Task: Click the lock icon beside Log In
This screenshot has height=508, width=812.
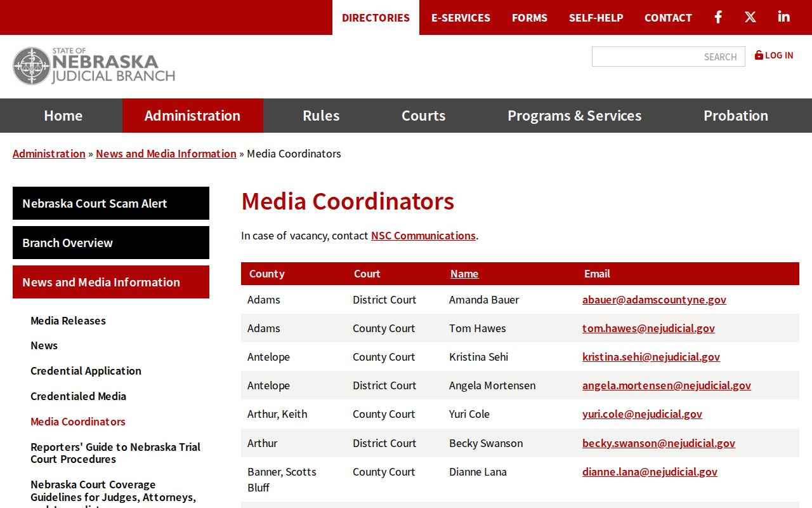Action: [x=759, y=55]
